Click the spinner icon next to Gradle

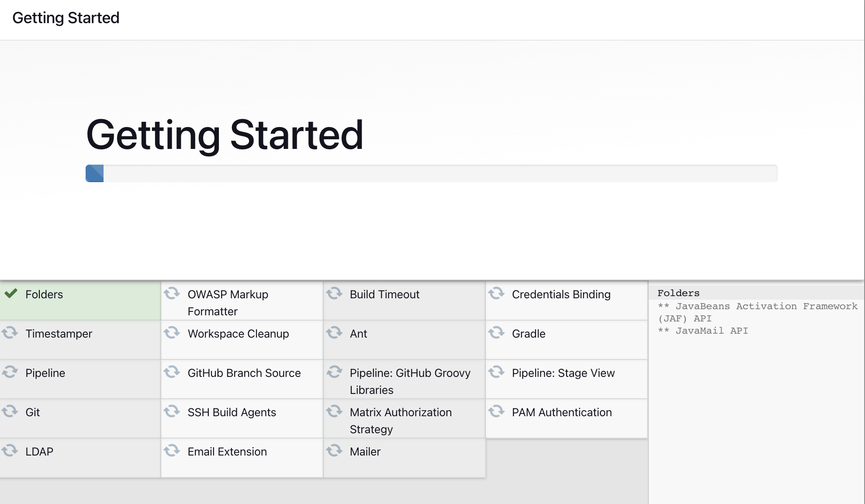(x=497, y=333)
